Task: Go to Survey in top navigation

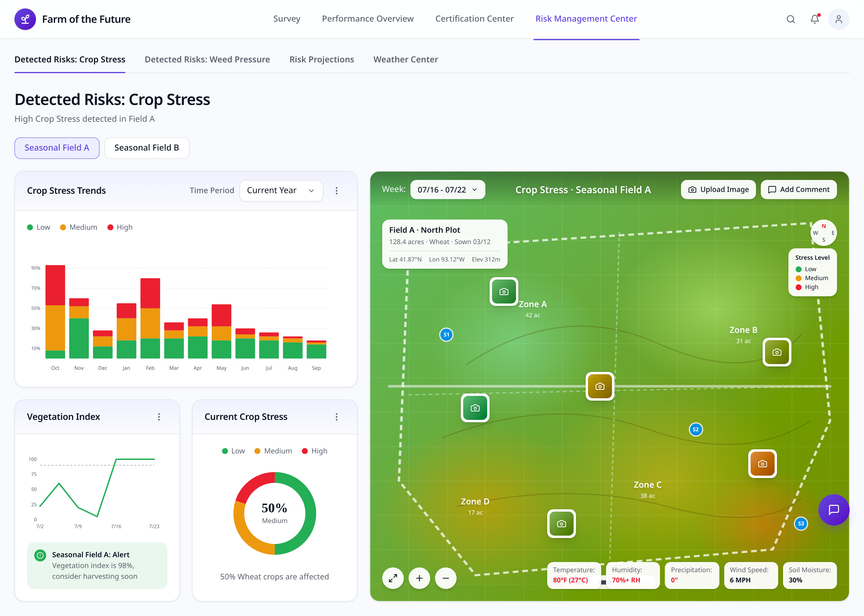Action: [x=286, y=19]
